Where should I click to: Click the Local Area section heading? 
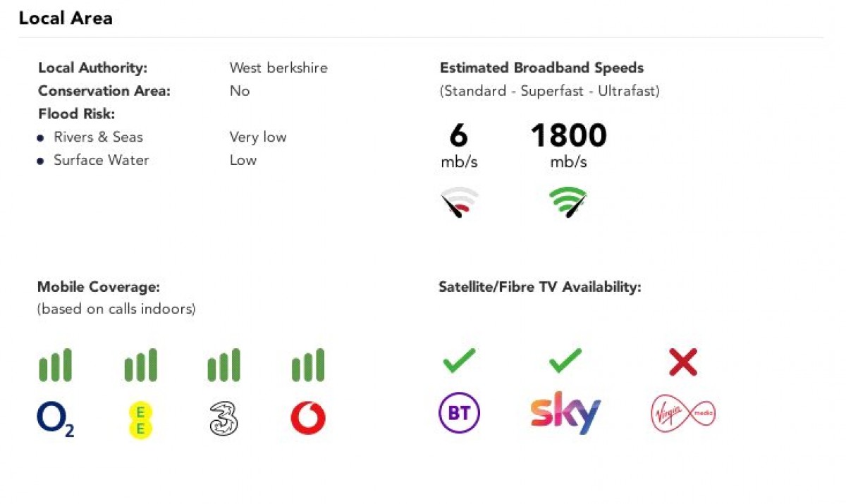tap(66, 18)
